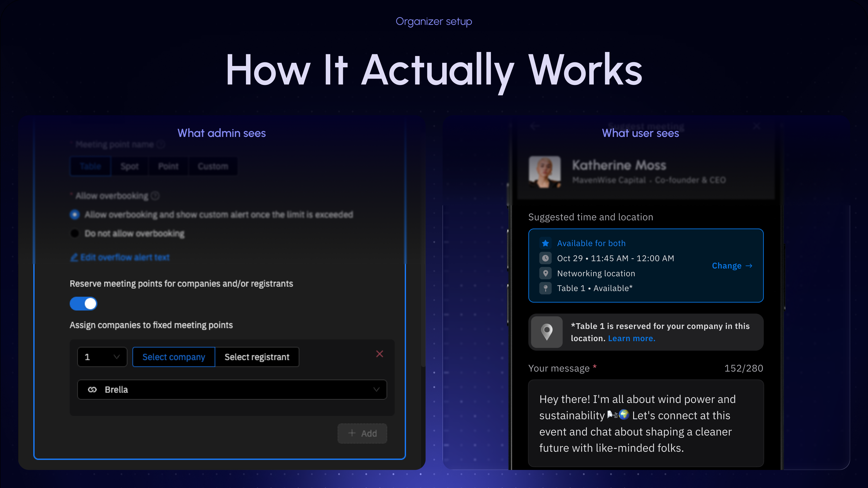868x488 pixels.
Task: Open the meeting point number dropdown showing 1
Action: coord(102,357)
